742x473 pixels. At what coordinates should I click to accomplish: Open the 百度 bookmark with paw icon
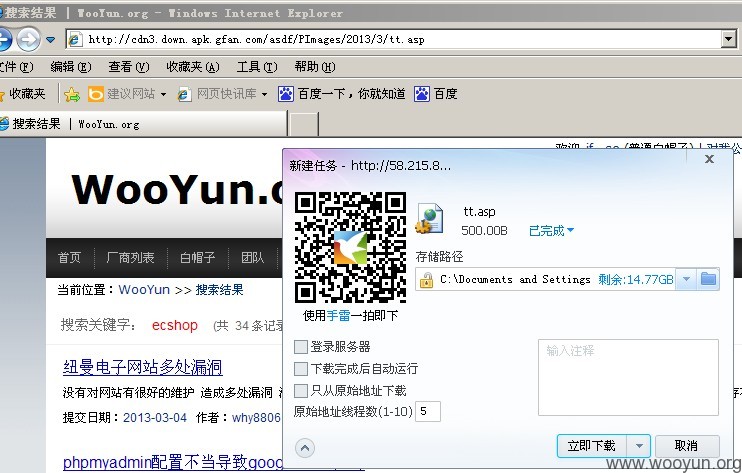tap(436, 94)
